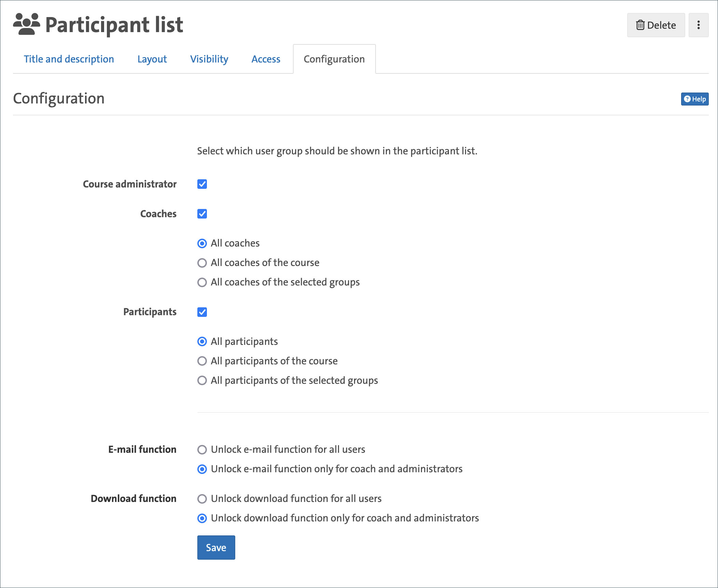
Task: Select 'All coaches of the selected groups'
Action: pyautogui.click(x=202, y=282)
